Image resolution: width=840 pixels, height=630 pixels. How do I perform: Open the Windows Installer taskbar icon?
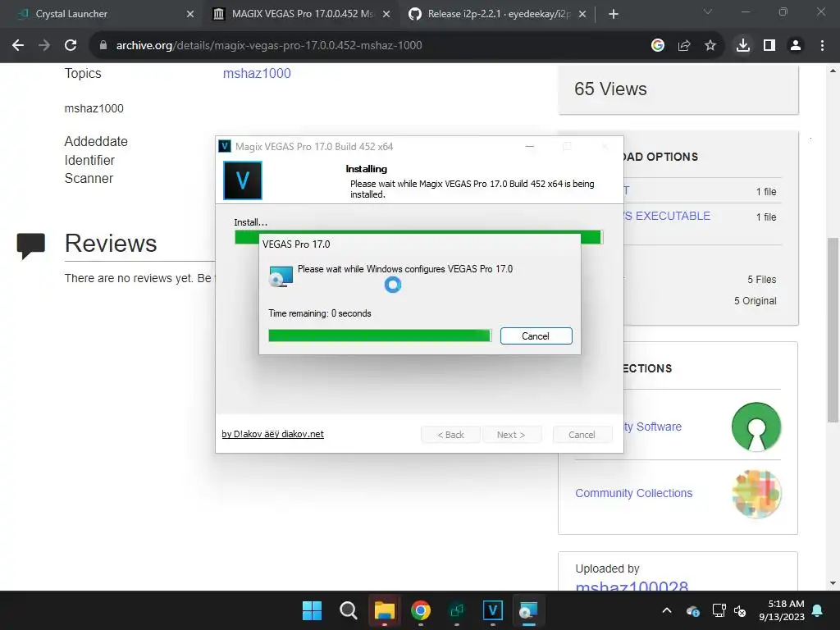point(529,610)
